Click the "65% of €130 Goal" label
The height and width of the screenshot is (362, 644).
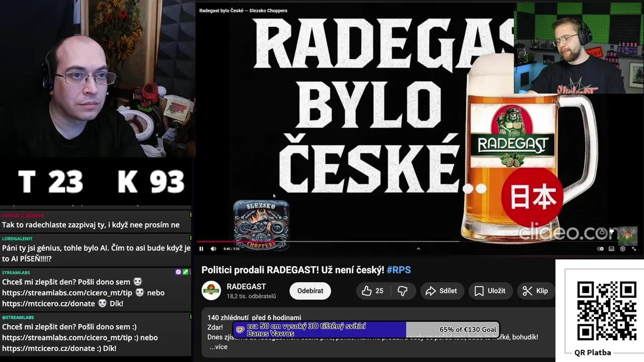coord(468,330)
